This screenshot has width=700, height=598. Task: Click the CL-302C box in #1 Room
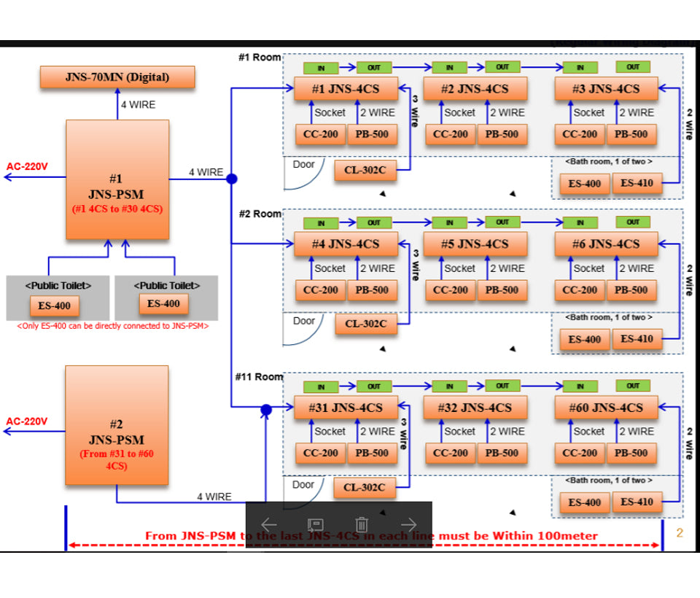click(366, 171)
